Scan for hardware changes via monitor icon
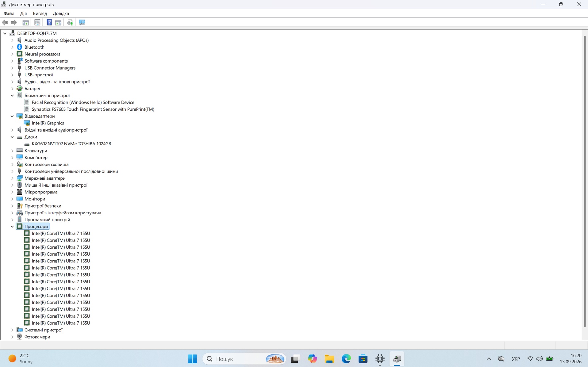This screenshot has height=367, width=588. pos(82,22)
